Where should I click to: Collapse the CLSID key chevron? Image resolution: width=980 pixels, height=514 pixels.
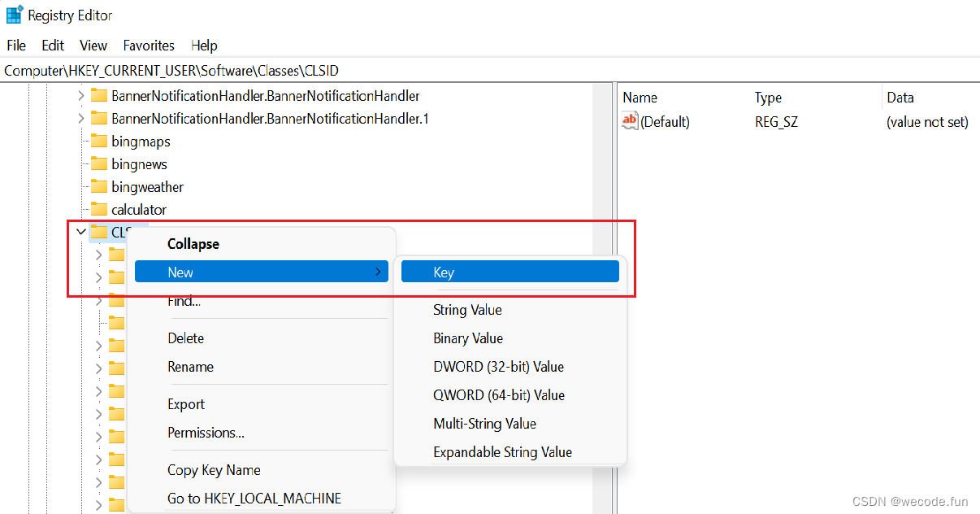(80, 233)
